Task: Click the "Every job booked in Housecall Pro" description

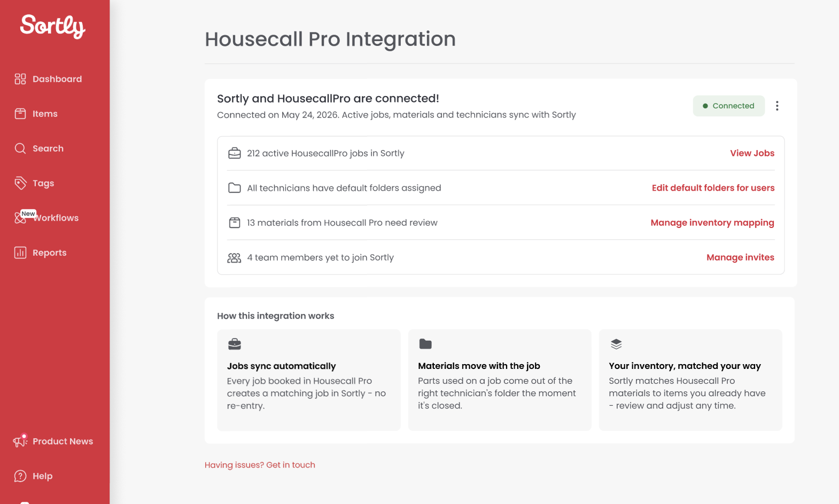Action: [x=306, y=393]
